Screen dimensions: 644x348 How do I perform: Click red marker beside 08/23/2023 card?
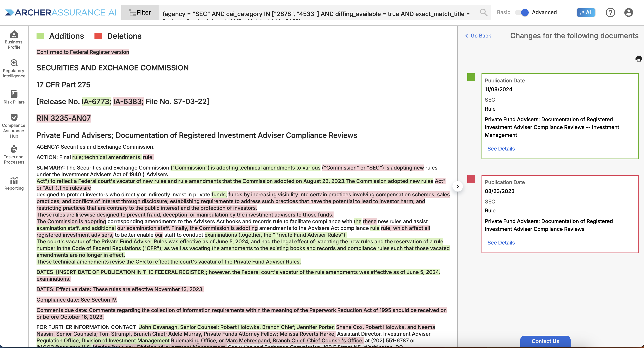click(x=471, y=179)
